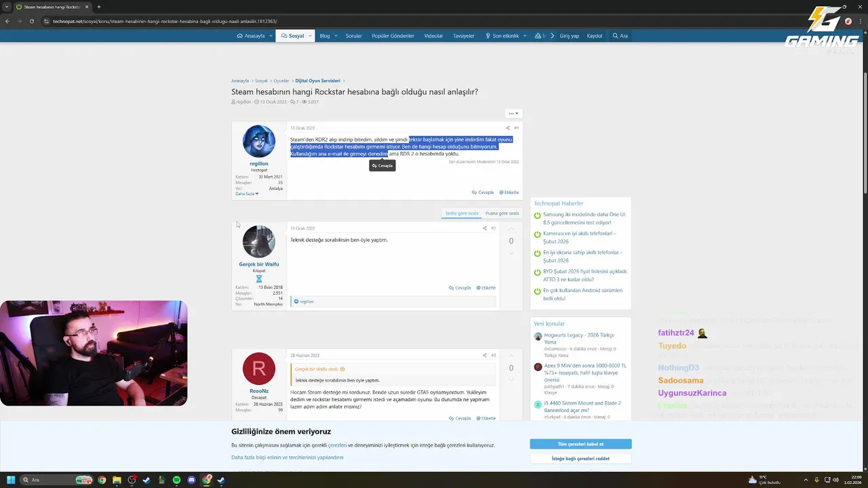Click Oyunlar in the breadcrumb
The width and height of the screenshot is (868, 488).
click(281, 81)
